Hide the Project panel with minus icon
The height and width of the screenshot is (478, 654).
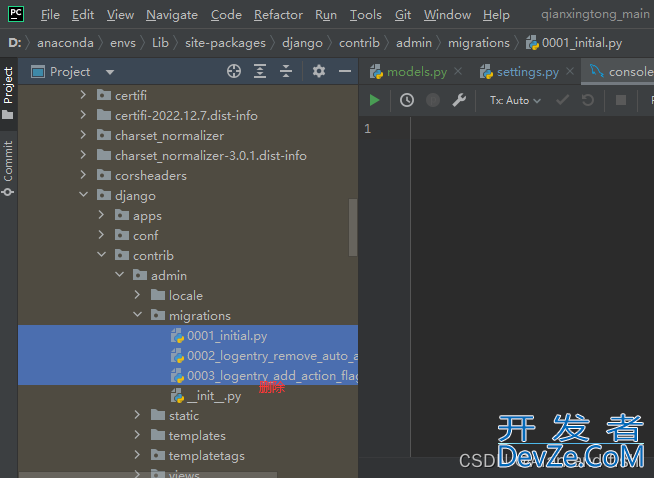tap(345, 71)
